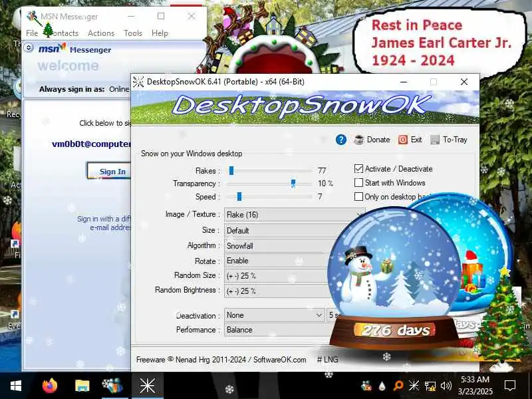Click the Transparency value 10 %
This screenshot has width=532, height=399.
coord(325,184)
